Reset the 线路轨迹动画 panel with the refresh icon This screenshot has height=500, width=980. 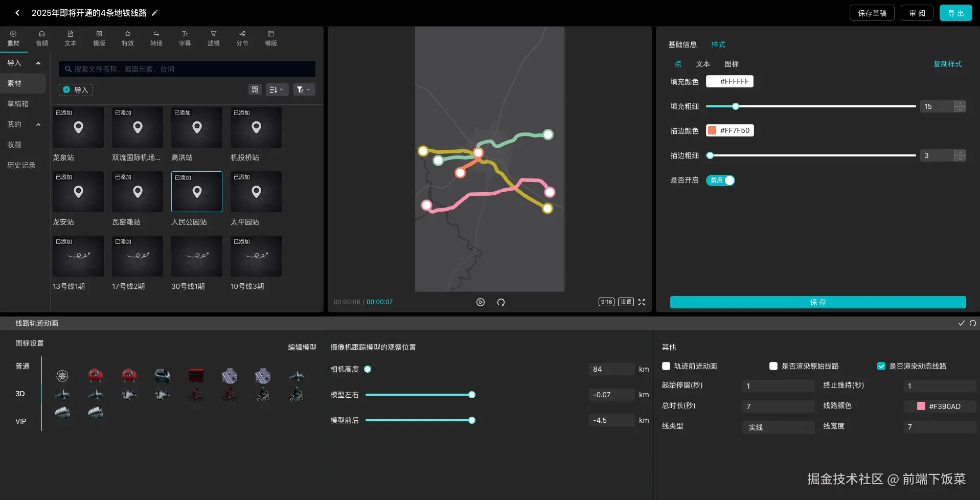[x=973, y=323]
